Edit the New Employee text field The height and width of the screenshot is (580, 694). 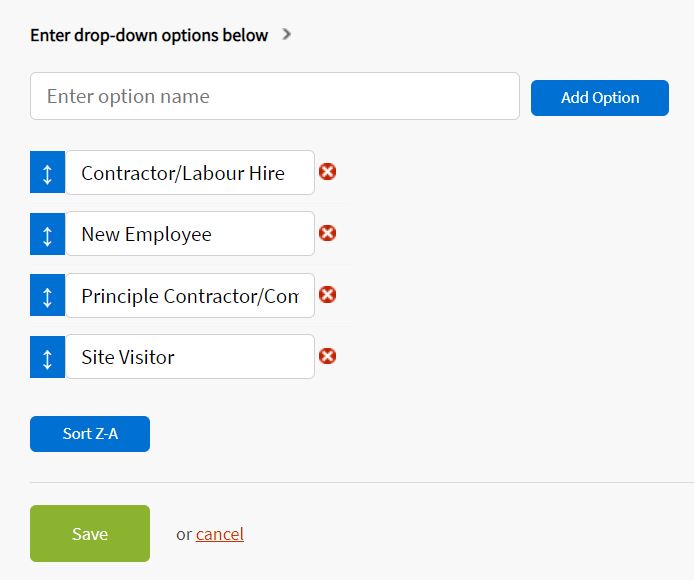coord(189,234)
